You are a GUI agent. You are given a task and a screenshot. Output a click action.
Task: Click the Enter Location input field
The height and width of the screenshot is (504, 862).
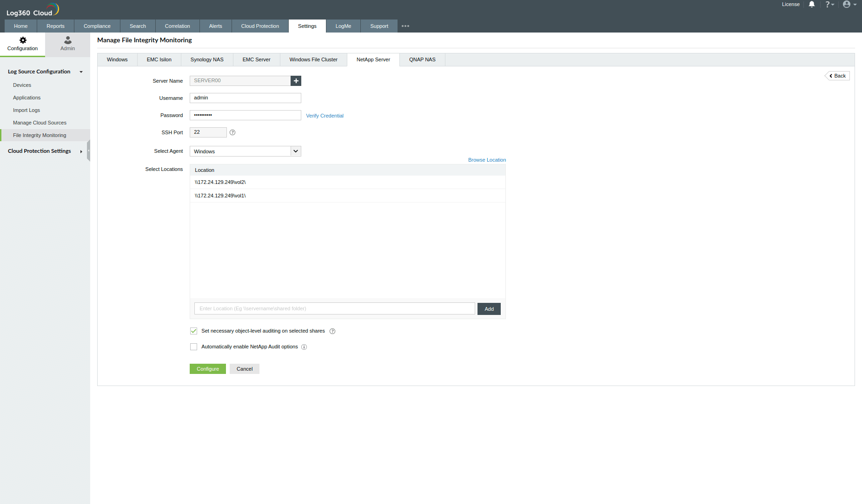(x=334, y=308)
